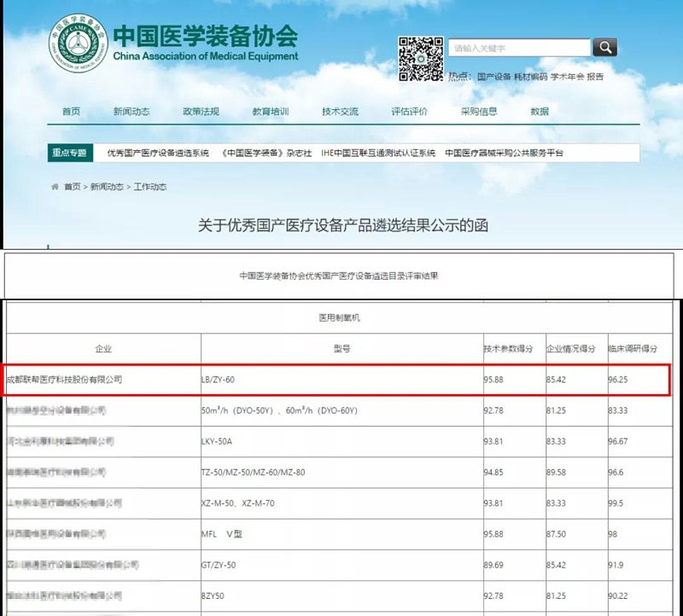Click the 重点专题 green label
The height and width of the screenshot is (616, 683).
tap(70, 153)
